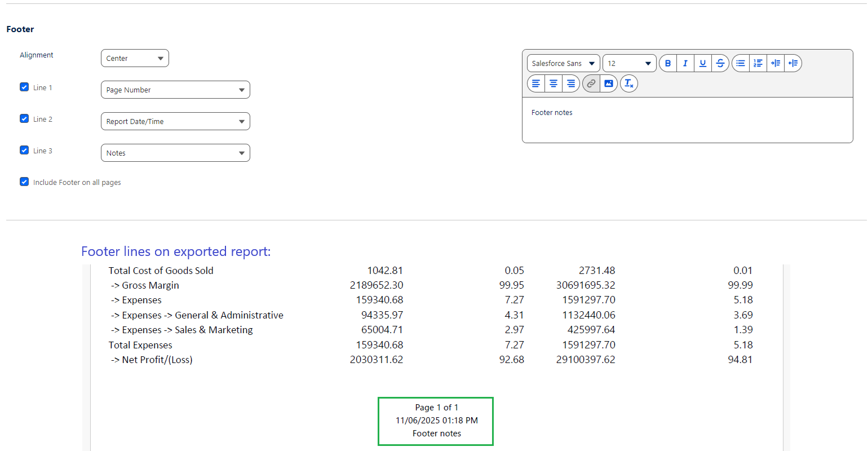The image size is (868, 451).
Task: Click the 'Total Cost of Goods Sold' row label
Action: point(161,271)
